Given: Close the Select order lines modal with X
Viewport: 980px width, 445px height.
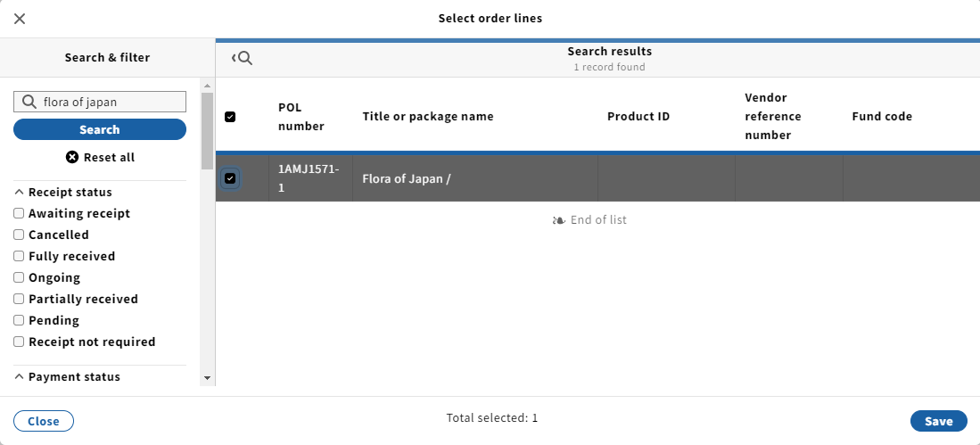Looking at the screenshot, I should pos(20,19).
